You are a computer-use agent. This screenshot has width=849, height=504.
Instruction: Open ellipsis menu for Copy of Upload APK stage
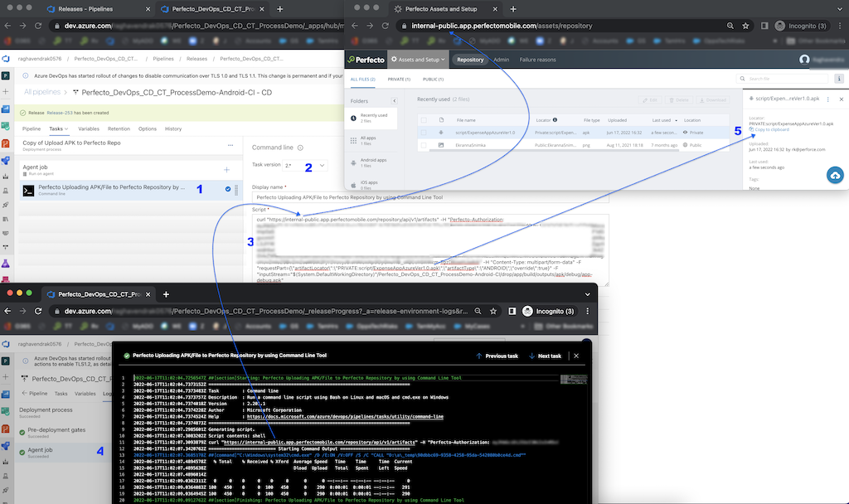(x=230, y=145)
